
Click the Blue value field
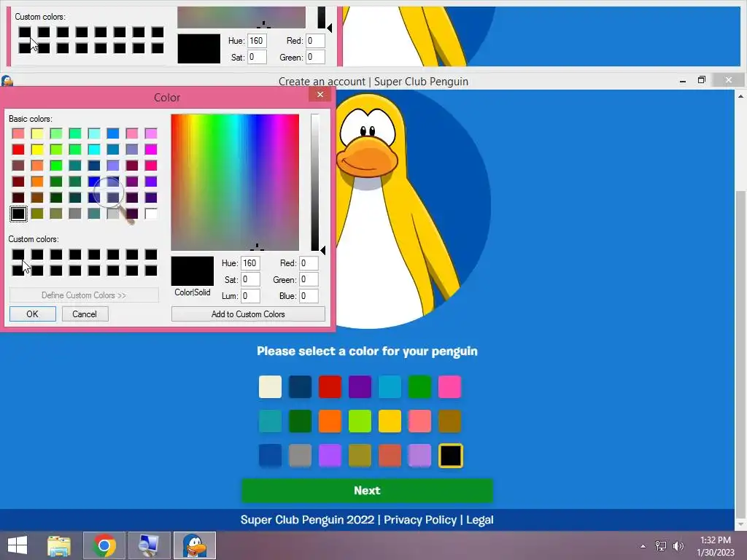(309, 296)
